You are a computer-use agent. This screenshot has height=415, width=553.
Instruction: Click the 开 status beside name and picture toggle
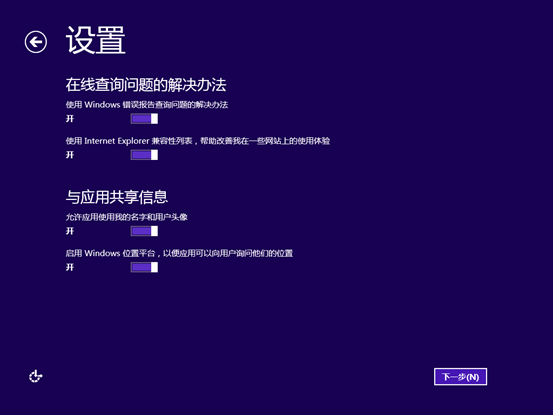point(70,231)
